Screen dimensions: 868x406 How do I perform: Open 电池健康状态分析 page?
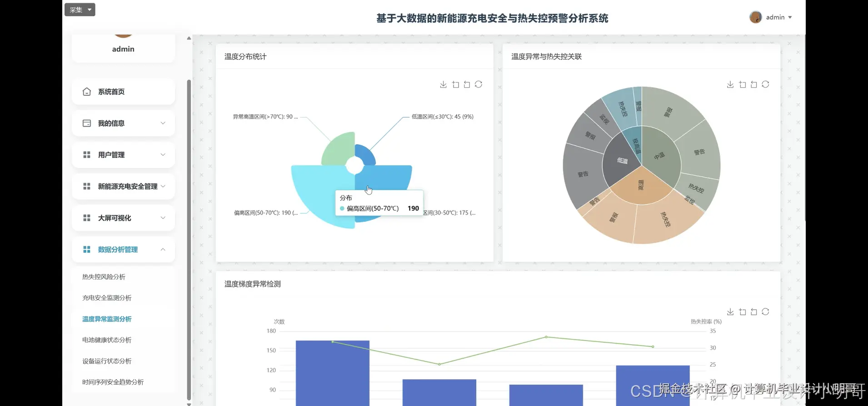pos(107,340)
